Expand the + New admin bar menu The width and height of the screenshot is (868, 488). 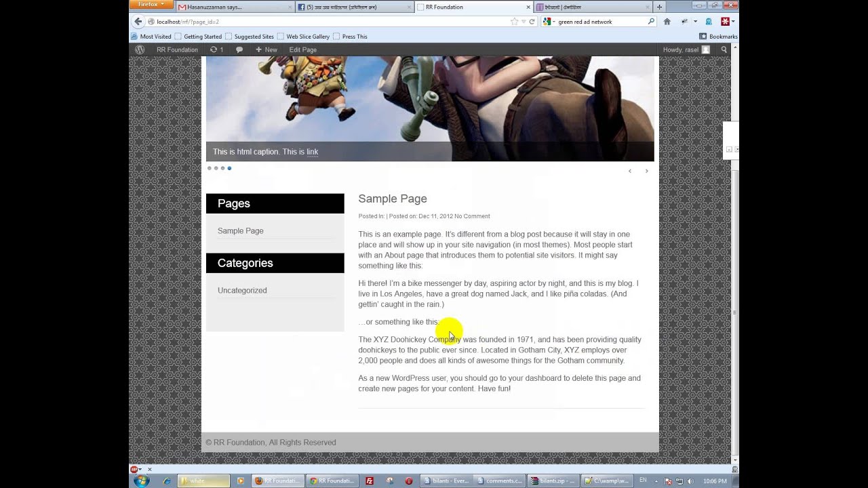coord(266,49)
